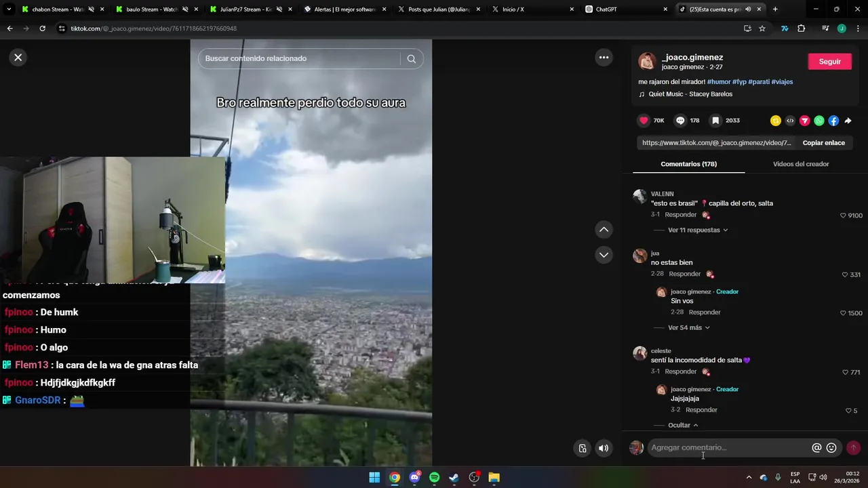
Task: Like celeste's comment with 771 likes
Action: (x=845, y=373)
